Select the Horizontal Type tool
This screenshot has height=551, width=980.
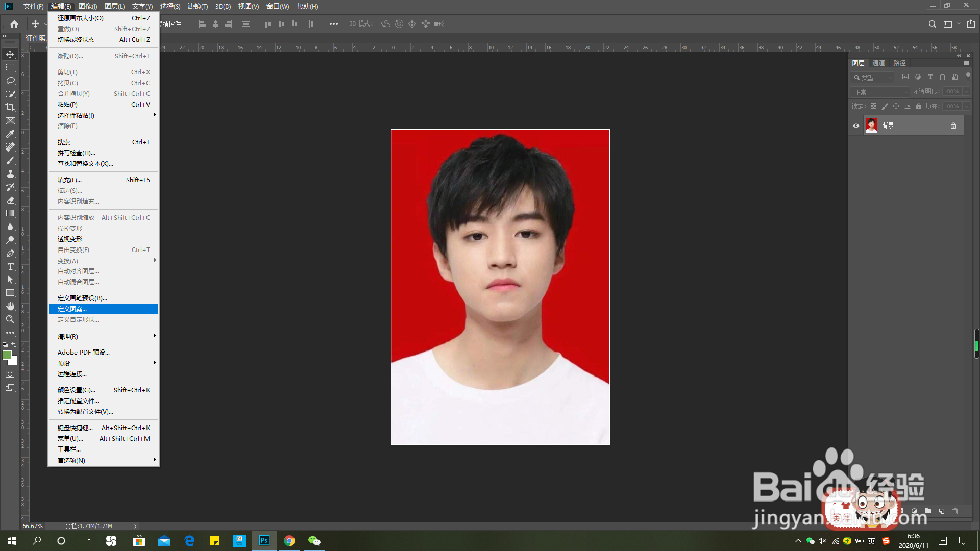[10, 266]
